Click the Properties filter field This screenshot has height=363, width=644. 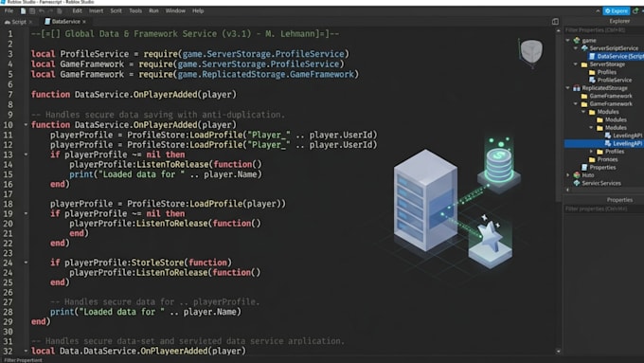604,209
